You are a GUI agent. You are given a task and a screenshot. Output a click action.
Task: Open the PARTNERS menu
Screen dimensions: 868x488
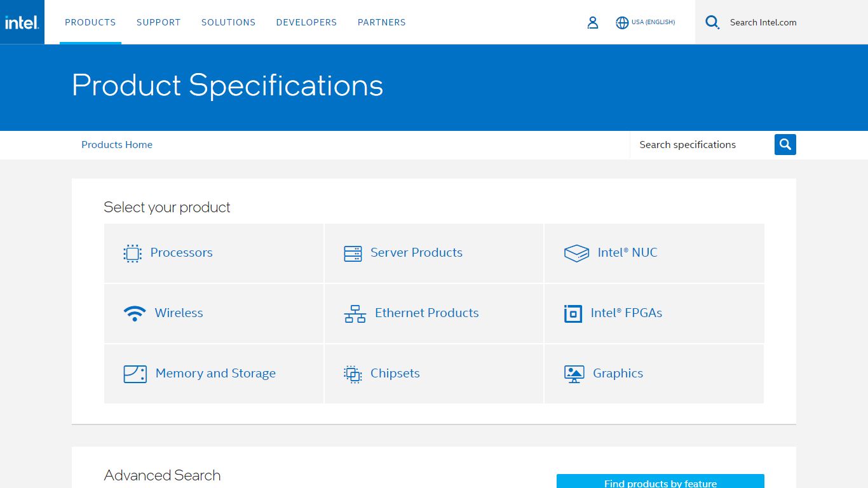point(381,22)
